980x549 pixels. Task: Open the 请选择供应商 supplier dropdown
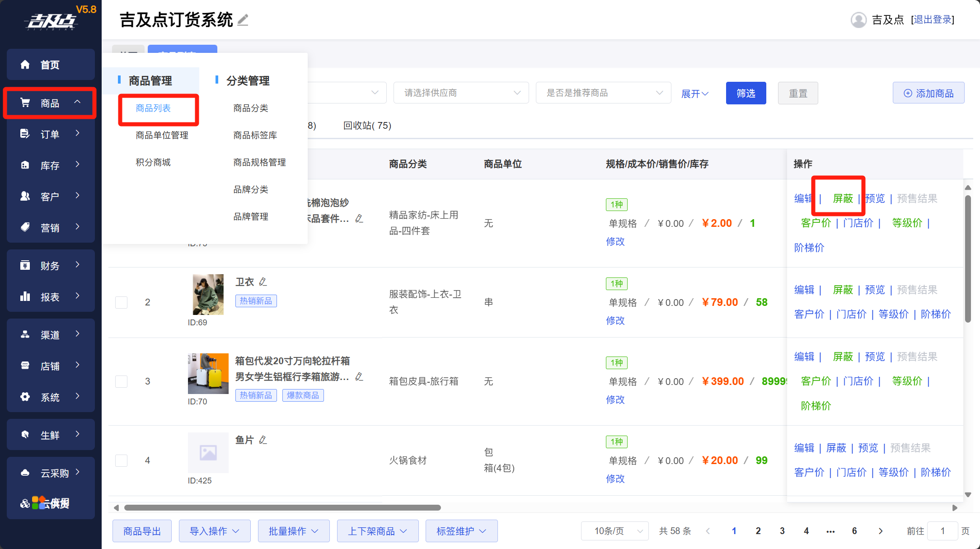pos(461,93)
